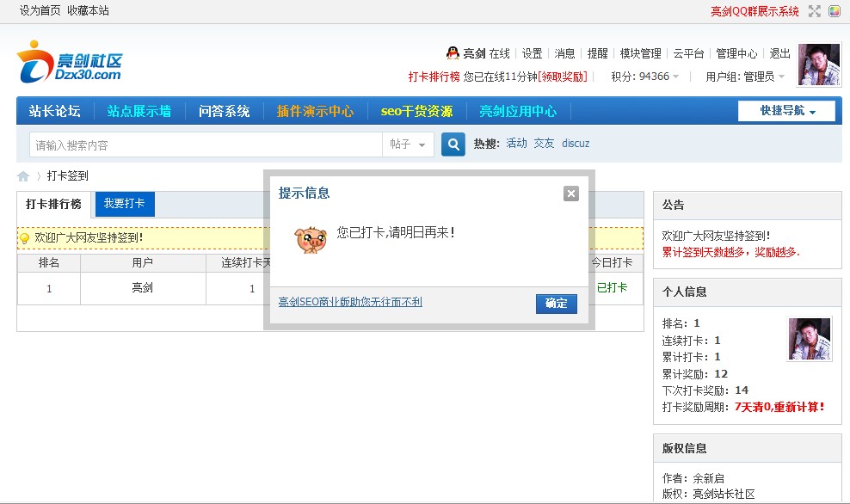Expand the 用户组: 管理员 dropdown

click(745, 77)
